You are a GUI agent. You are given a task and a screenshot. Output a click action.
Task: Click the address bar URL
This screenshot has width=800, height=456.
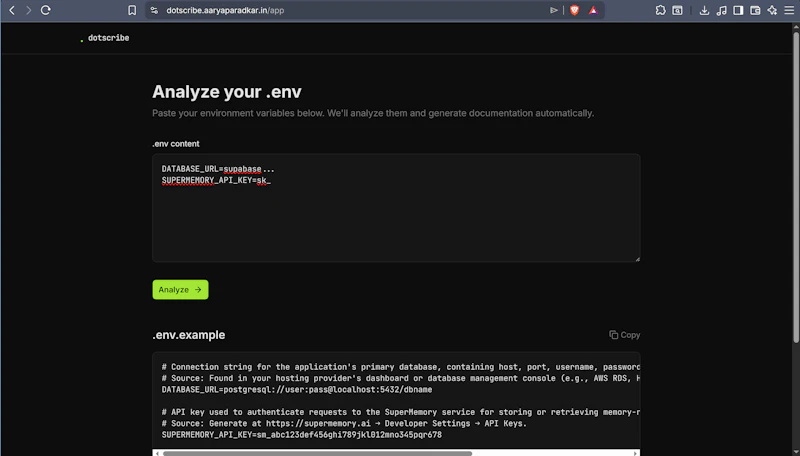tap(225, 10)
